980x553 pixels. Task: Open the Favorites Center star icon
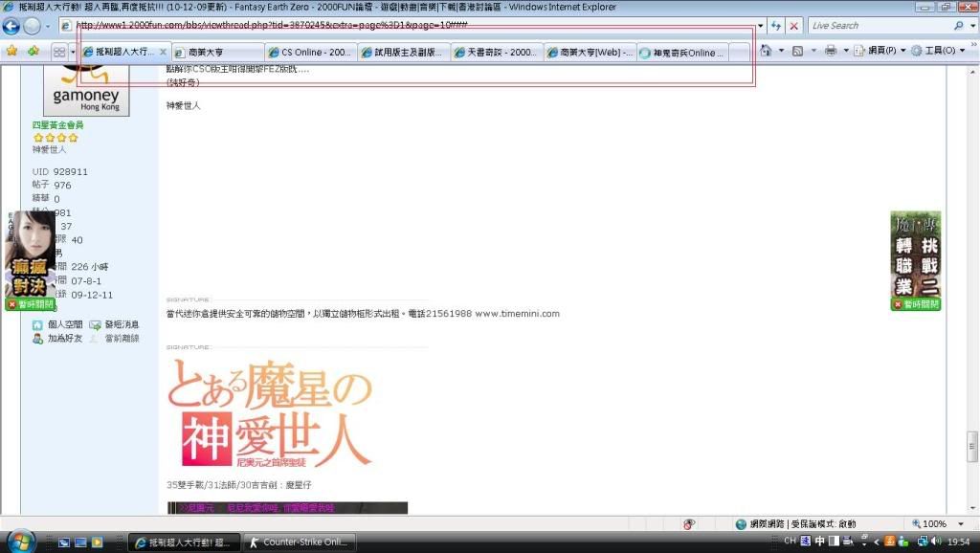12,51
